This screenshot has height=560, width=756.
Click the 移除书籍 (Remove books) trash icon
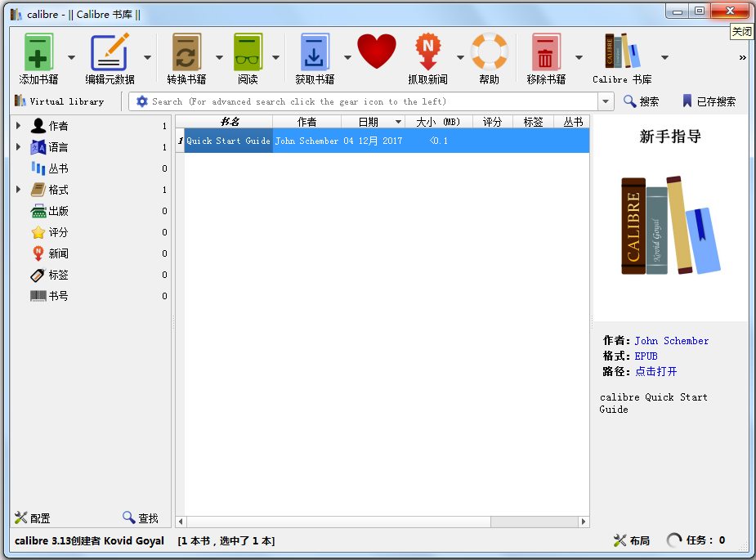(x=546, y=53)
